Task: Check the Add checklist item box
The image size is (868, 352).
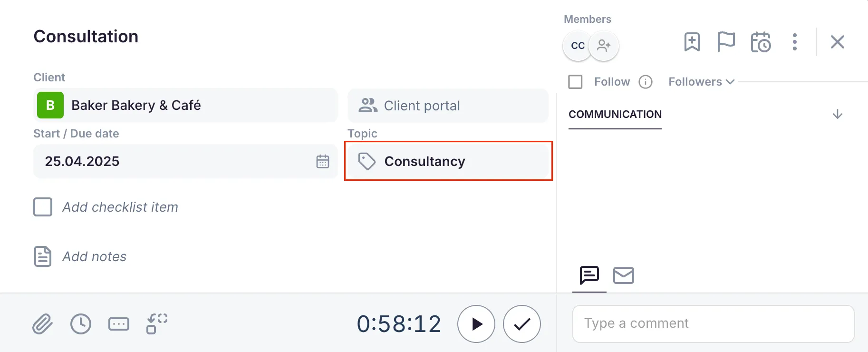Action: [x=43, y=207]
